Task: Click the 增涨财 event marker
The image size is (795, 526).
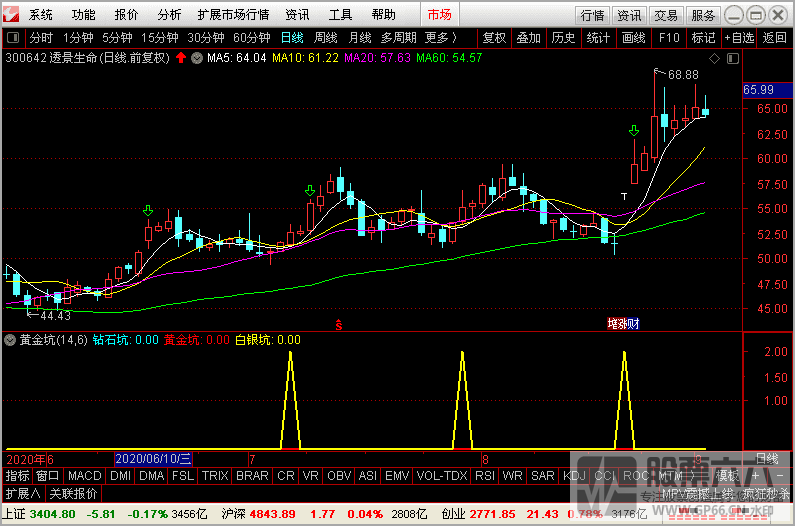Action: 623,324
